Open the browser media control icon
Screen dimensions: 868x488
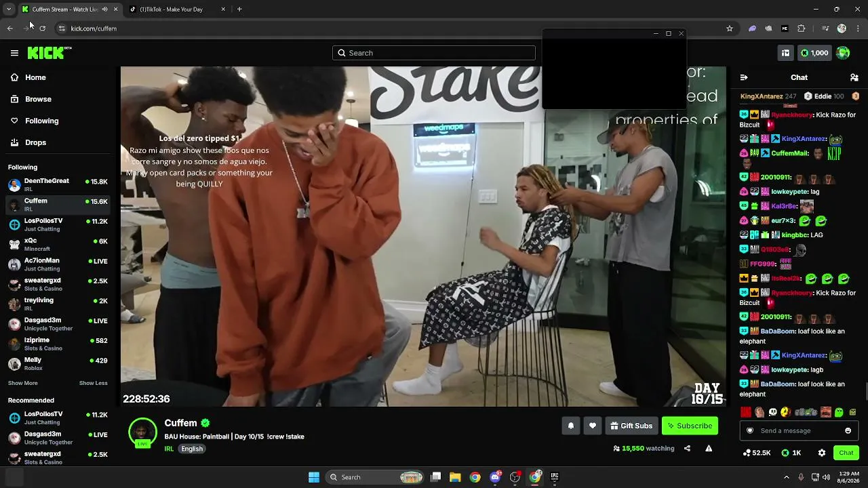[x=825, y=28]
